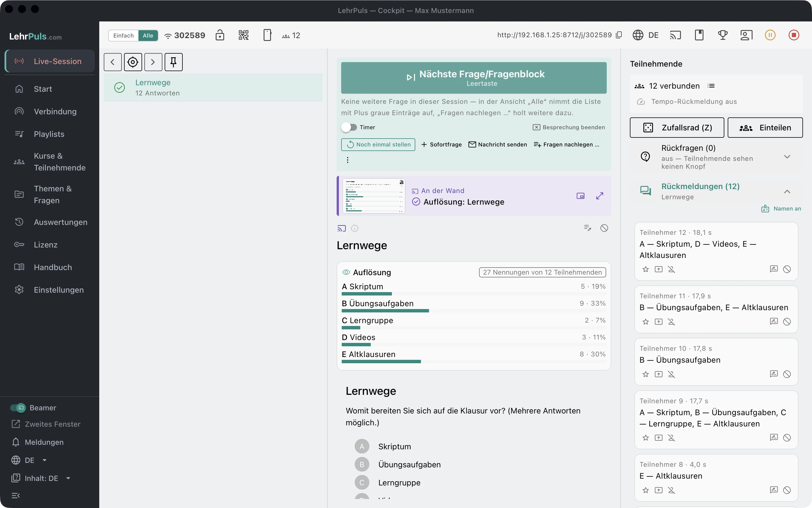812x508 pixels.
Task: Toggle the Timer switch
Action: pos(349,127)
